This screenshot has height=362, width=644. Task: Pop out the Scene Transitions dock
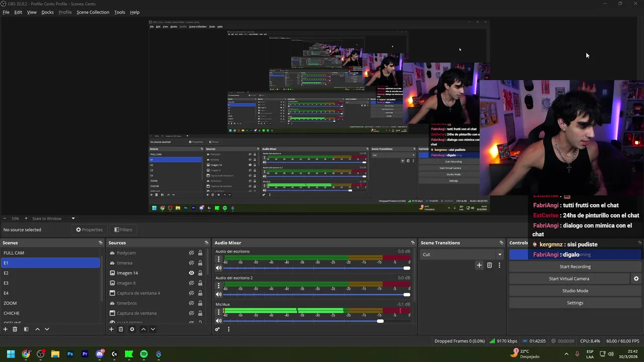coord(501,243)
